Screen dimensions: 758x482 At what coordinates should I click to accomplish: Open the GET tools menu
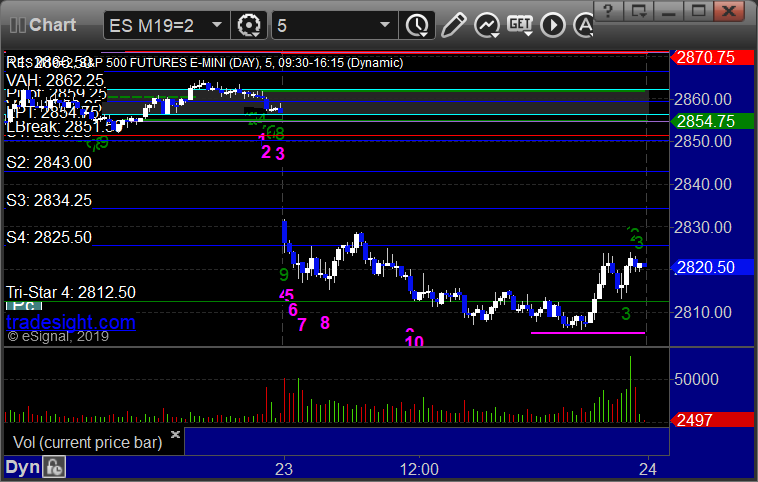click(520, 25)
